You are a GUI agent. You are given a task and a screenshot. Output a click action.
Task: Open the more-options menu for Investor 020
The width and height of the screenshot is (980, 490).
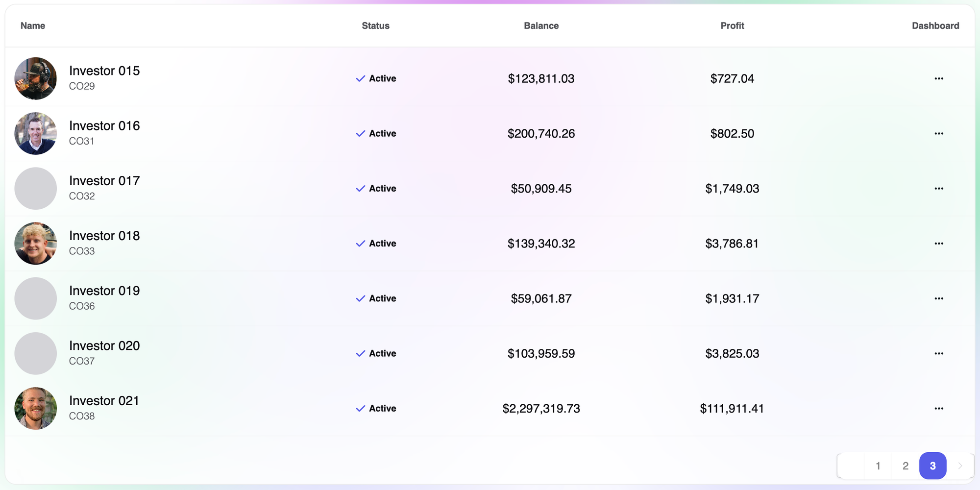(938, 353)
